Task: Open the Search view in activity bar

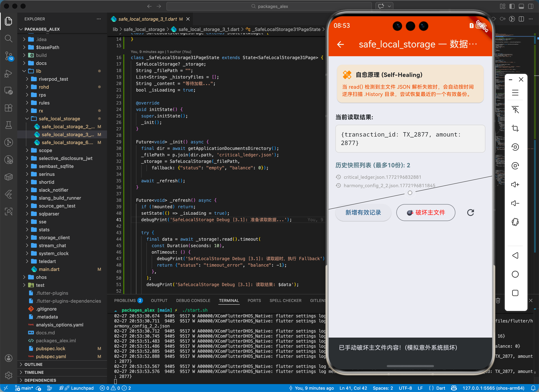Action: click(8, 38)
